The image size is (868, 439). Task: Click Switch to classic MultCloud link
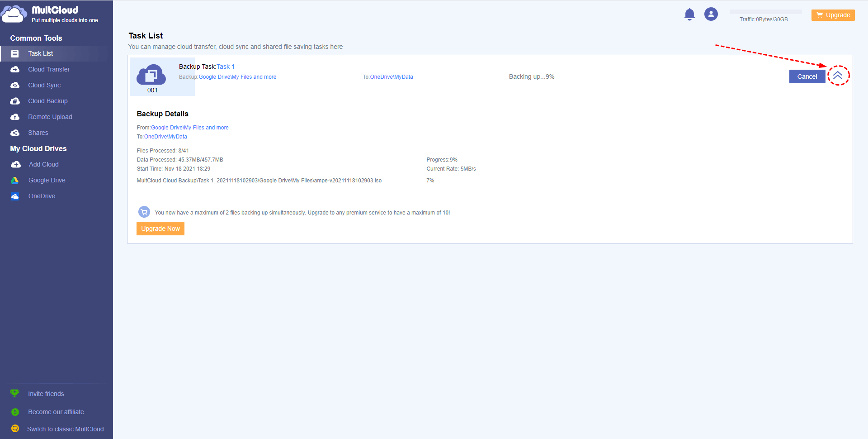pyautogui.click(x=66, y=429)
